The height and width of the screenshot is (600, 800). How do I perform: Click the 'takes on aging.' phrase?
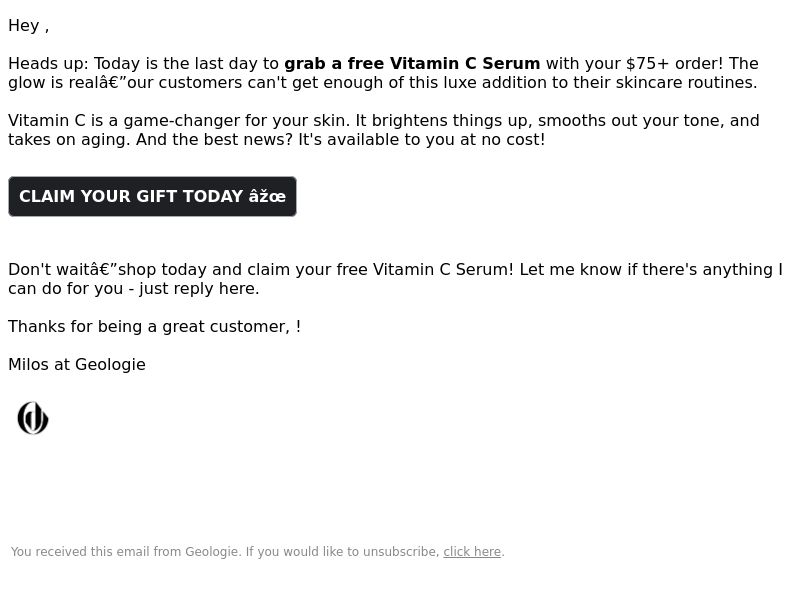point(69,139)
